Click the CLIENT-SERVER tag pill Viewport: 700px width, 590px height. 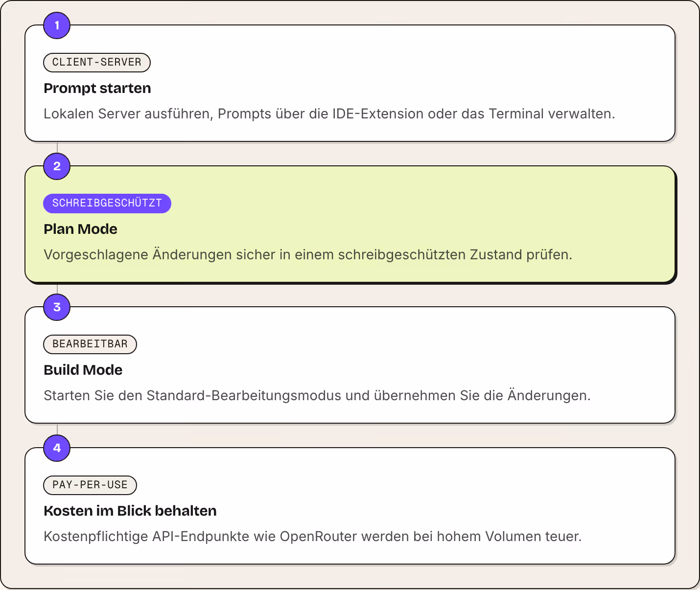pos(97,62)
